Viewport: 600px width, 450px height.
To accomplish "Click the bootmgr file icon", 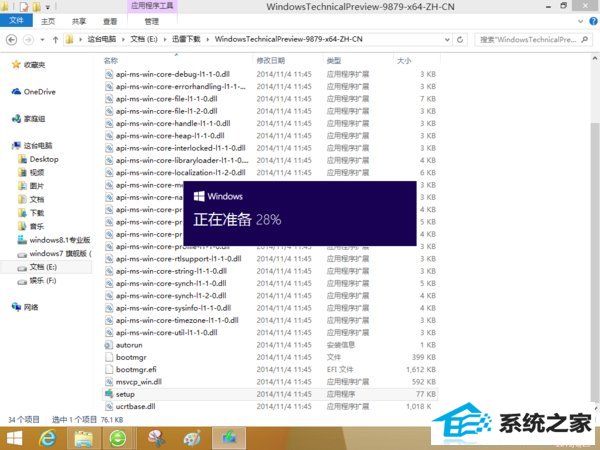I will pyautogui.click(x=109, y=357).
